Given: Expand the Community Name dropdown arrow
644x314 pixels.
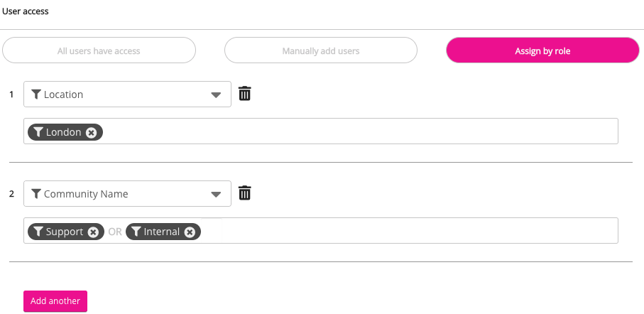Looking at the screenshot, I should pos(217,195).
